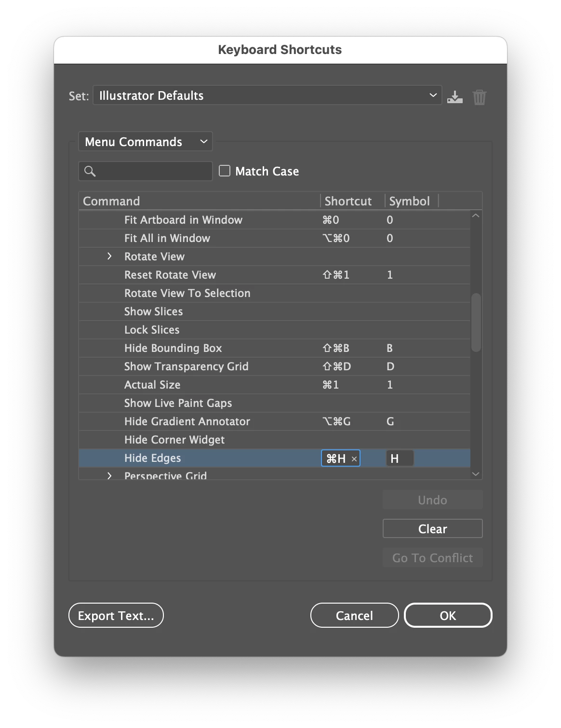Click the Hide Edges symbol field H
561x728 pixels.
pos(400,458)
